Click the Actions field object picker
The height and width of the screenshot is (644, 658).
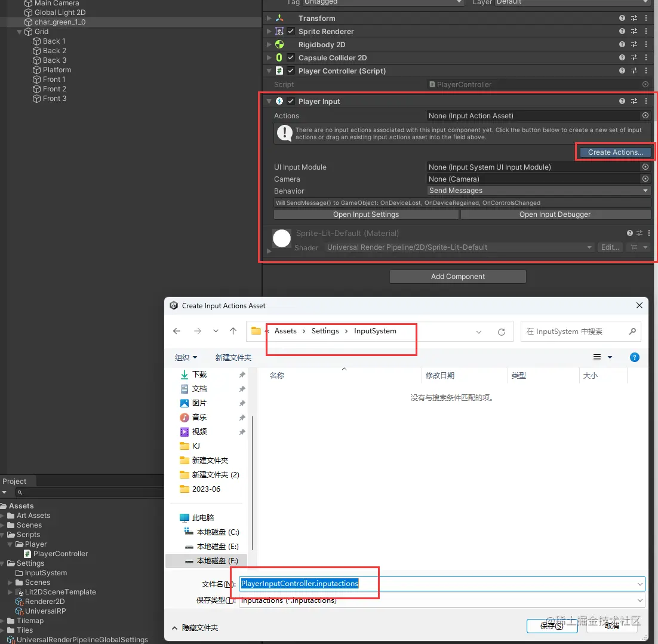645,115
